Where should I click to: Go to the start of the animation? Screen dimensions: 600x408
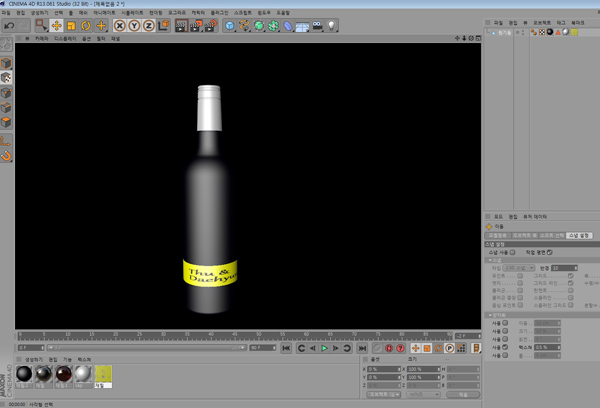point(286,348)
